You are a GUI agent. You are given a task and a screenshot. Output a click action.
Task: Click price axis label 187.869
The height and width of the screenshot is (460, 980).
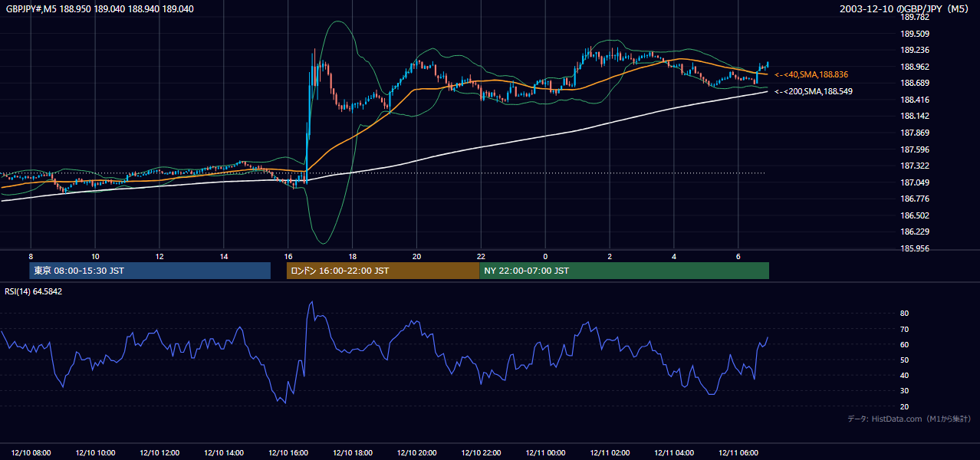tap(914, 133)
